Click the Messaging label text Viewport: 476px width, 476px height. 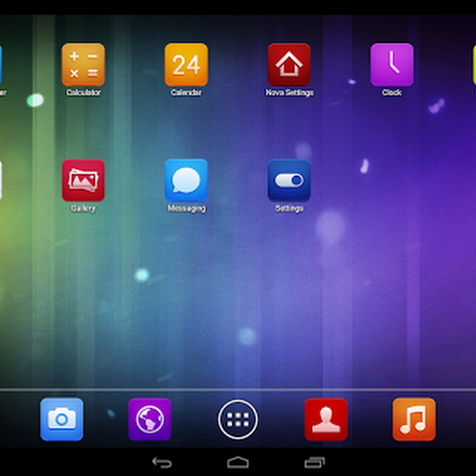coord(186,208)
